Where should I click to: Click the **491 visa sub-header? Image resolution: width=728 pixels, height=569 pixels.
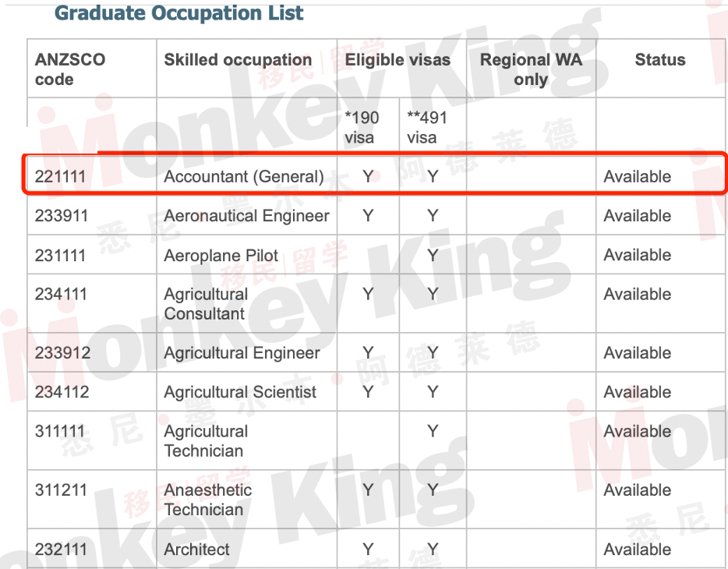click(426, 128)
